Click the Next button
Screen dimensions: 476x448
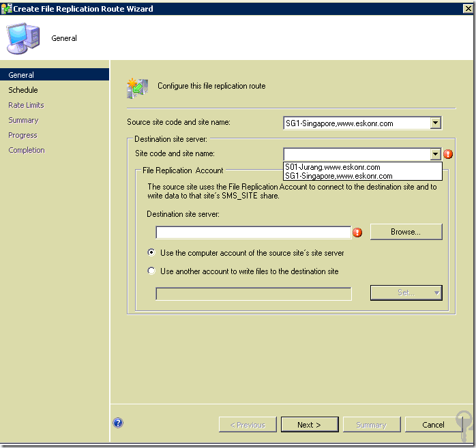(310, 424)
